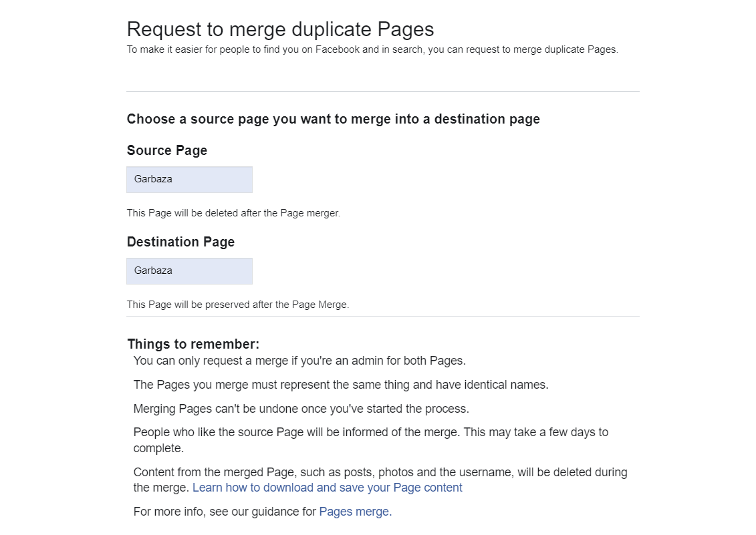
Task: Click the "Page will be deleted" note
Action: point(233,213)
